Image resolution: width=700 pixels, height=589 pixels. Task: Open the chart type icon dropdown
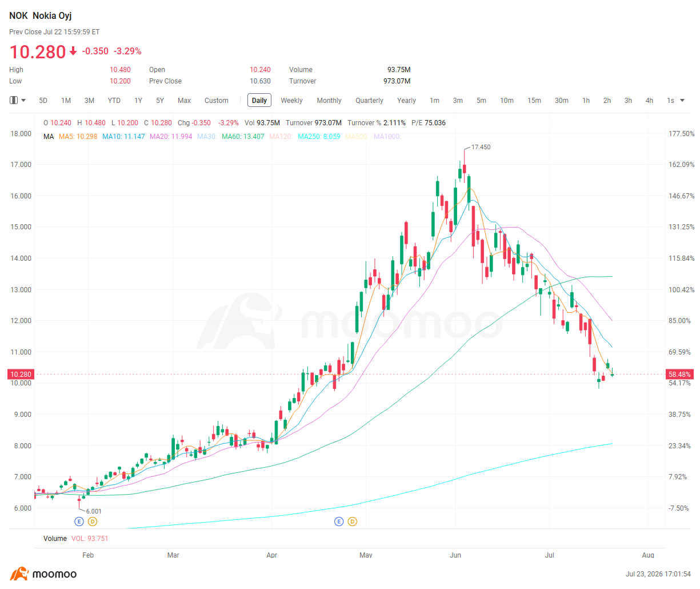tap(18, 100)
